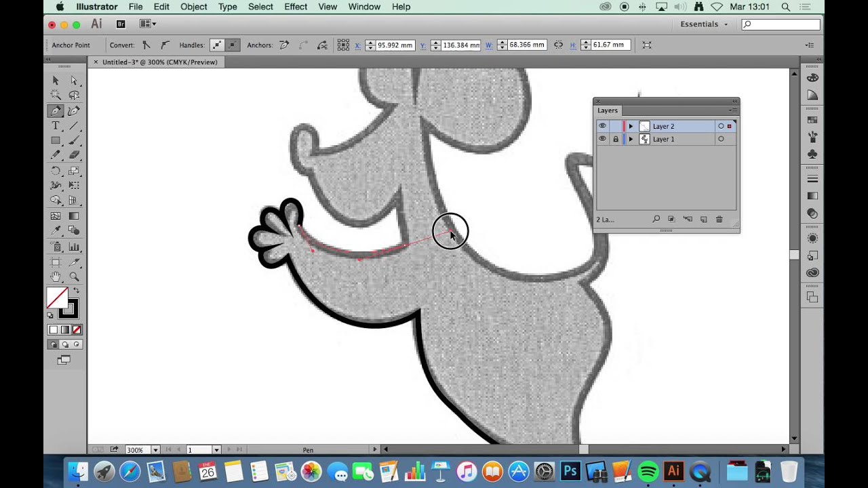
Task: Select the Zoom tool in the toolbox
Action: [x=74, y=277]
